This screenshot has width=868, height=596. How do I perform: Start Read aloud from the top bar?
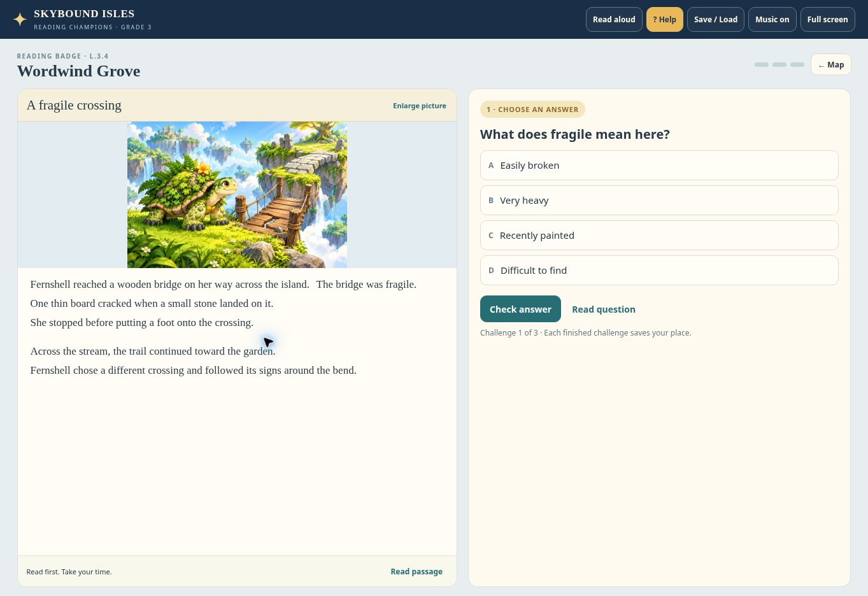point(614,19)
